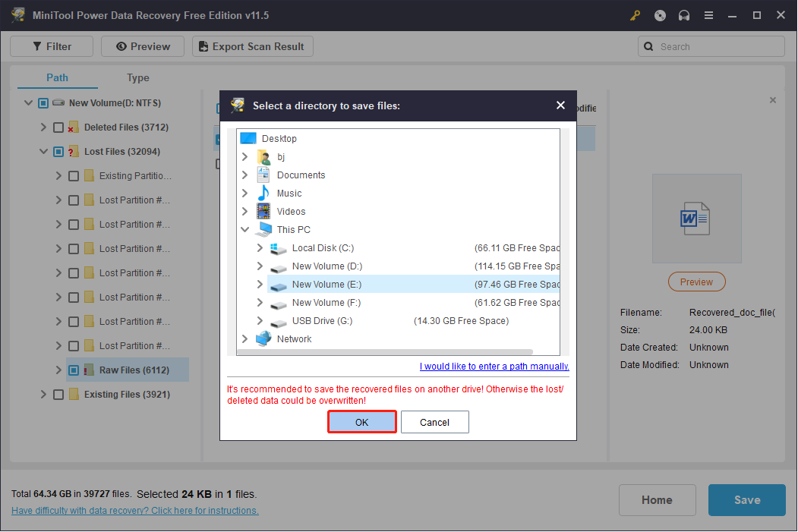798x532 pixels.
Task: Select the Documents folder icon
Action: pos(263,175)
